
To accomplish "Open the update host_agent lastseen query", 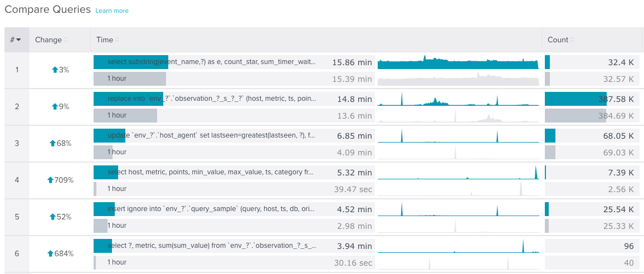I will coord(212,135).
